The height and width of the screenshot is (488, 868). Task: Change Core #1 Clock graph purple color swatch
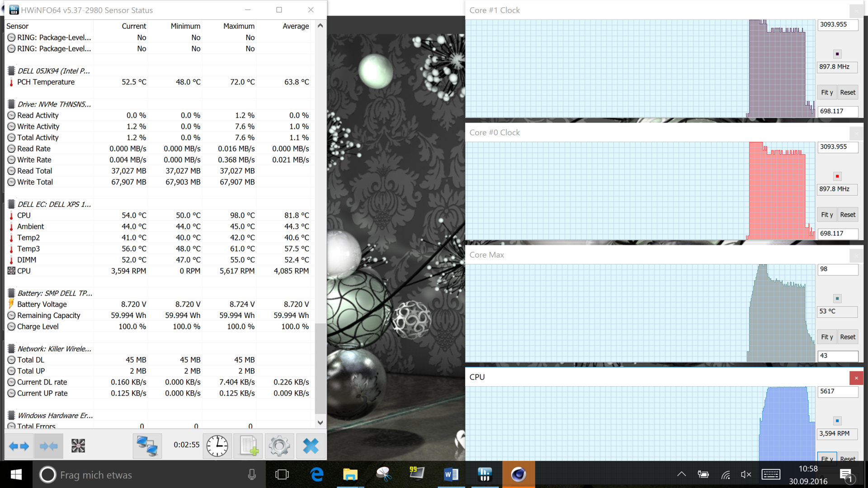(x=837, y=54)
